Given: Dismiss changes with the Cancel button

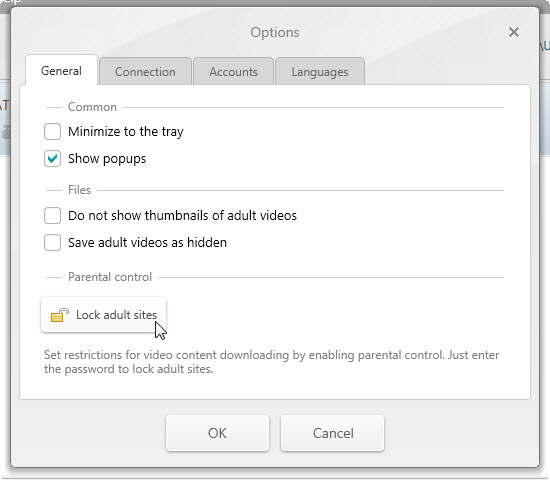Looking at the screenshot, I should (333, 433).
